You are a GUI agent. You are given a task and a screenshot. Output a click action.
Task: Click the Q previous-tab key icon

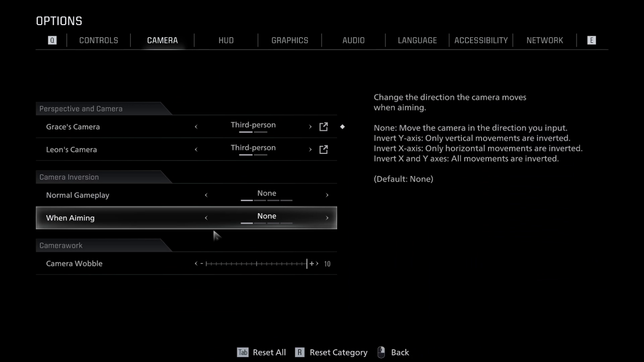point(52,40)
